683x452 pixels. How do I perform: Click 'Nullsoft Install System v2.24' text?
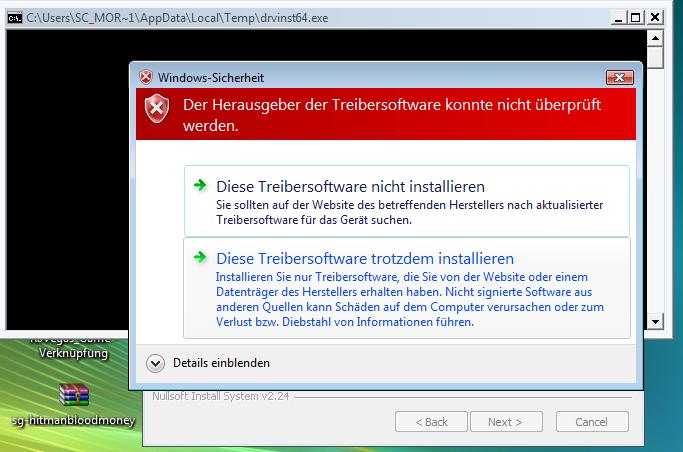(x=220, y=396)
